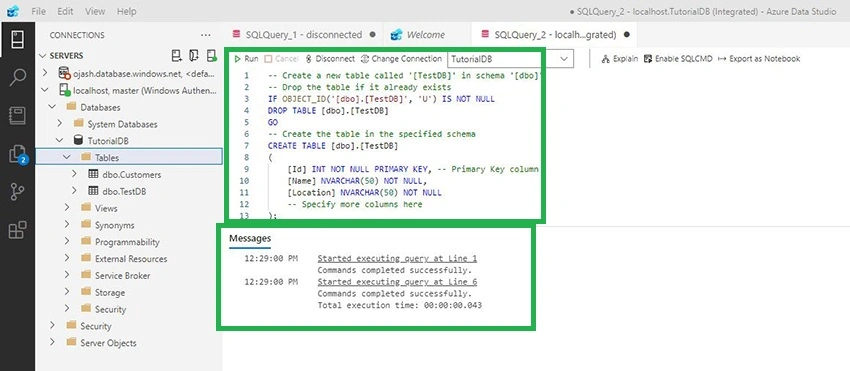Click the Views folder icon
This screenshot has height=371, width=850.
(x=86, y=208)
